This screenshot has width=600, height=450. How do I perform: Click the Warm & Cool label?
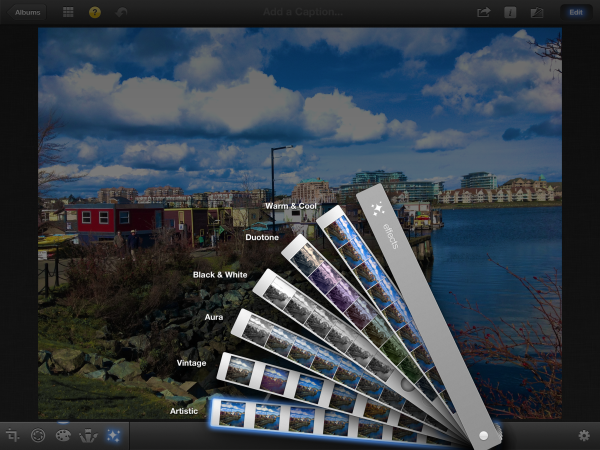291,206
